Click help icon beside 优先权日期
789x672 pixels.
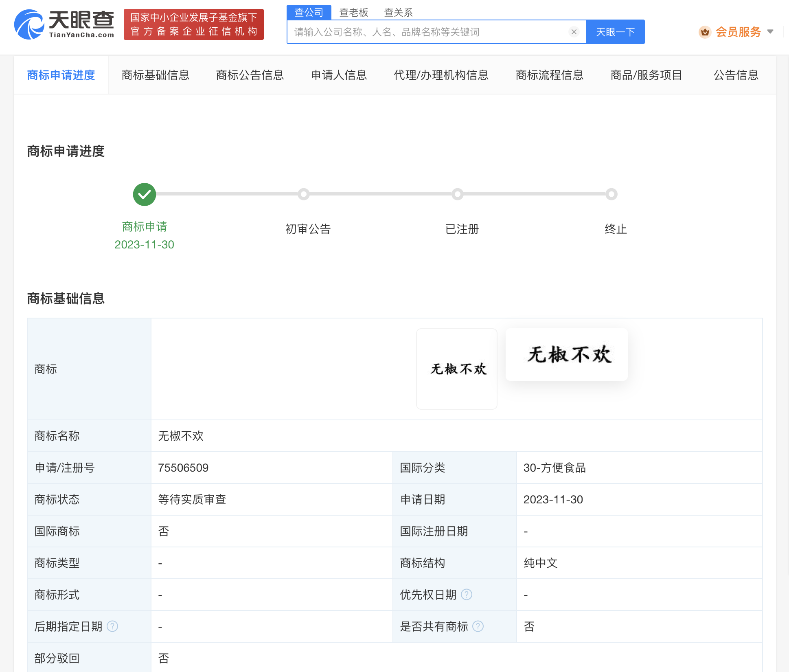pyautogui.click(x=467, y=595)
